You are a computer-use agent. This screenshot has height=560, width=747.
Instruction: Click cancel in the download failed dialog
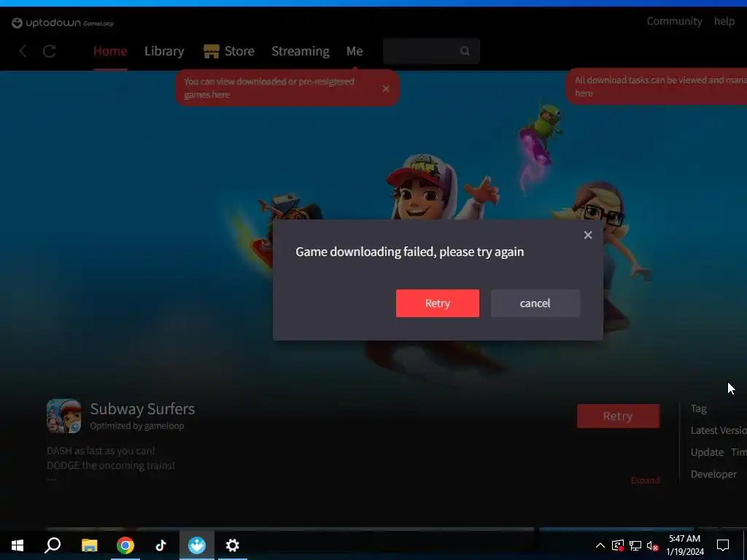pos(535,303)
